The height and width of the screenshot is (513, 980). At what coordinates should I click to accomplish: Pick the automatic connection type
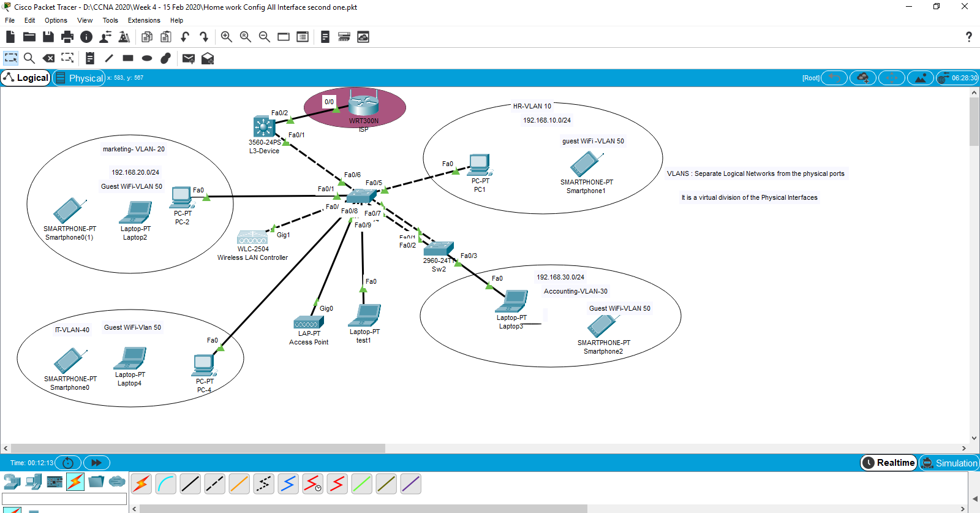[141, 484]
